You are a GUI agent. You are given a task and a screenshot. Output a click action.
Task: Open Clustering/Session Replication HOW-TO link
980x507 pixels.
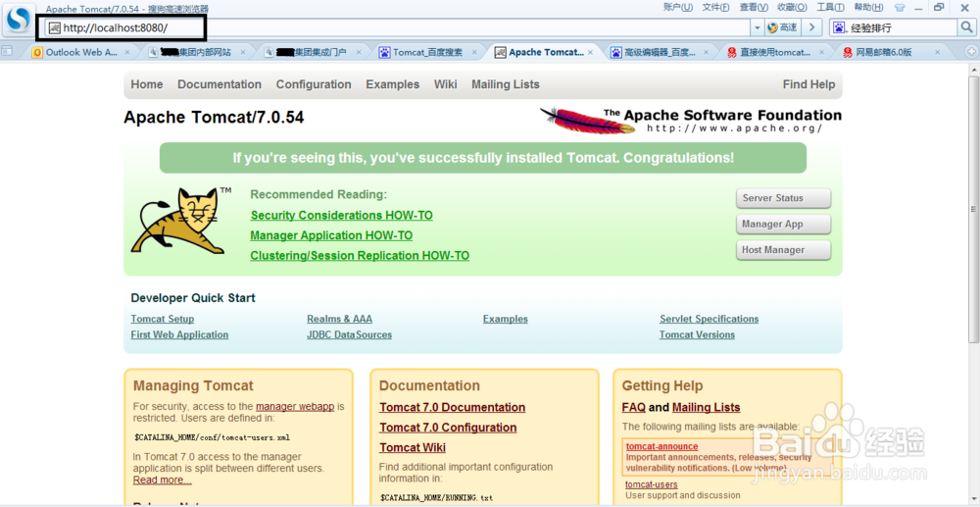pyautogui.click(x=360, y=256)
